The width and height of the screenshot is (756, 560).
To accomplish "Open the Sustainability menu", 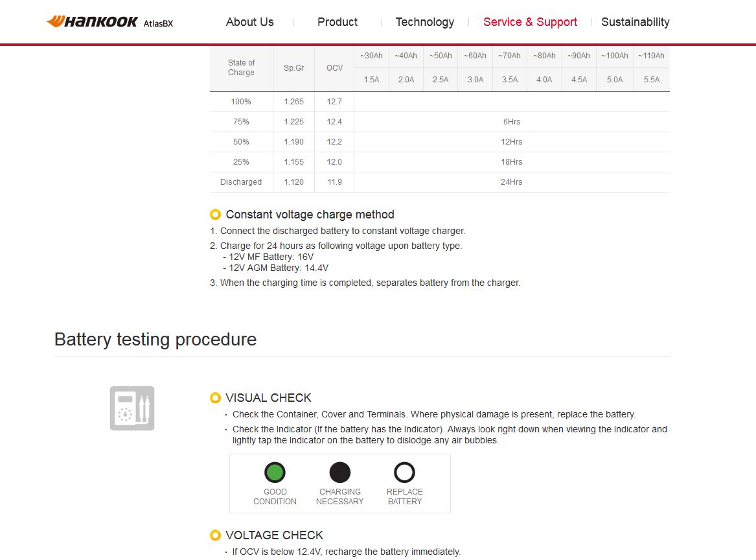I will pos(635,22).
